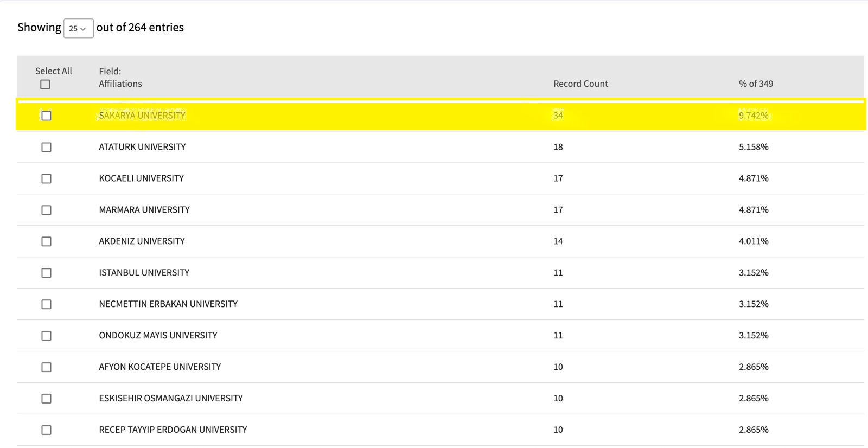
Task: Click the % of 349 column header
Action: coord(756,84)
